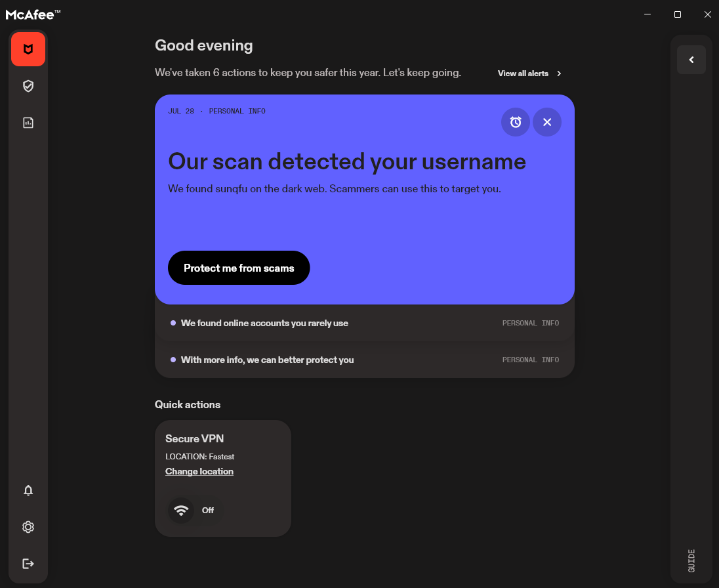
Task: Close the McAfee window
Action: click(708, 14)
